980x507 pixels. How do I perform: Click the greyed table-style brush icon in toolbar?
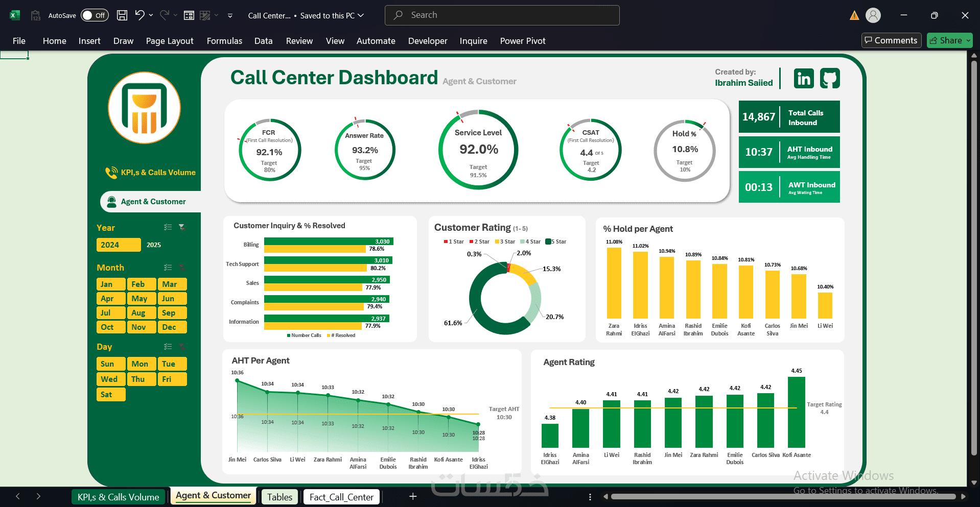pos(205,15)
